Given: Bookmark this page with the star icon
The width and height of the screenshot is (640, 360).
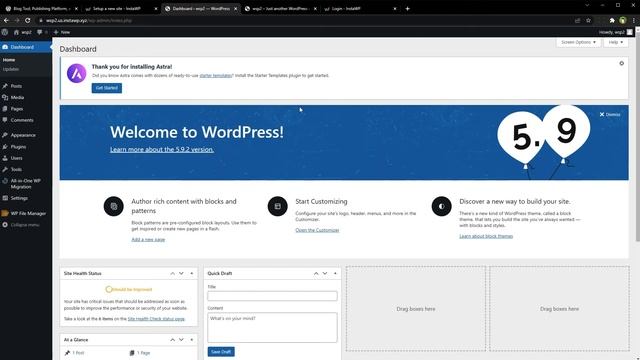Looking at the screenshot, I should 588,20.
